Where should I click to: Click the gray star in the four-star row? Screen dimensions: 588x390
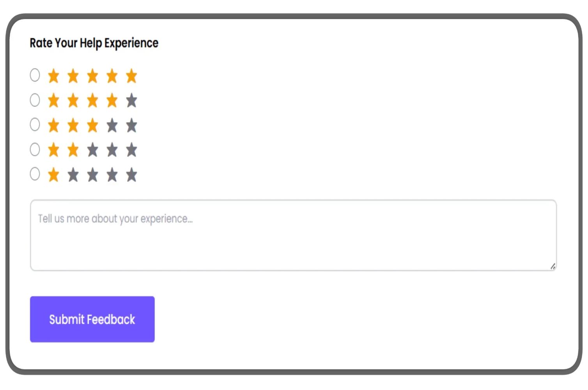pyautogui.click(x=131, y=100)
